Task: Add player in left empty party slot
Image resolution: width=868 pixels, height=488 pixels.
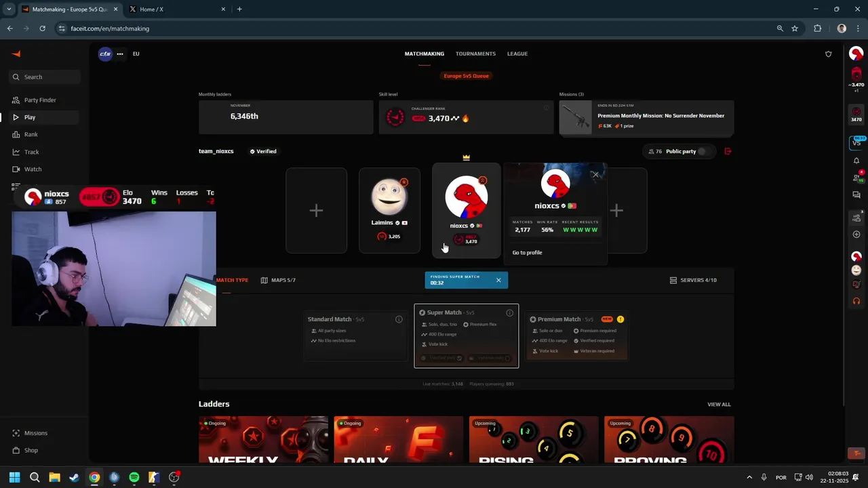Action: tap(316, 211)
